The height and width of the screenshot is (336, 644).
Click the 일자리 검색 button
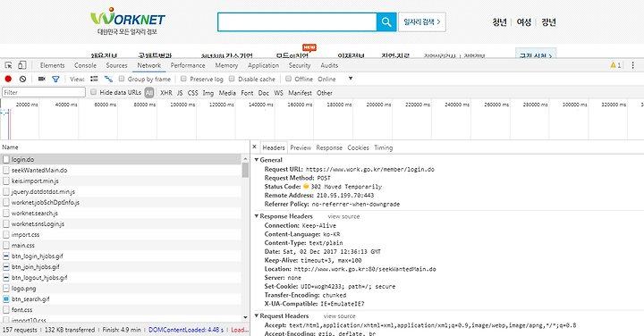coord(422,22)
